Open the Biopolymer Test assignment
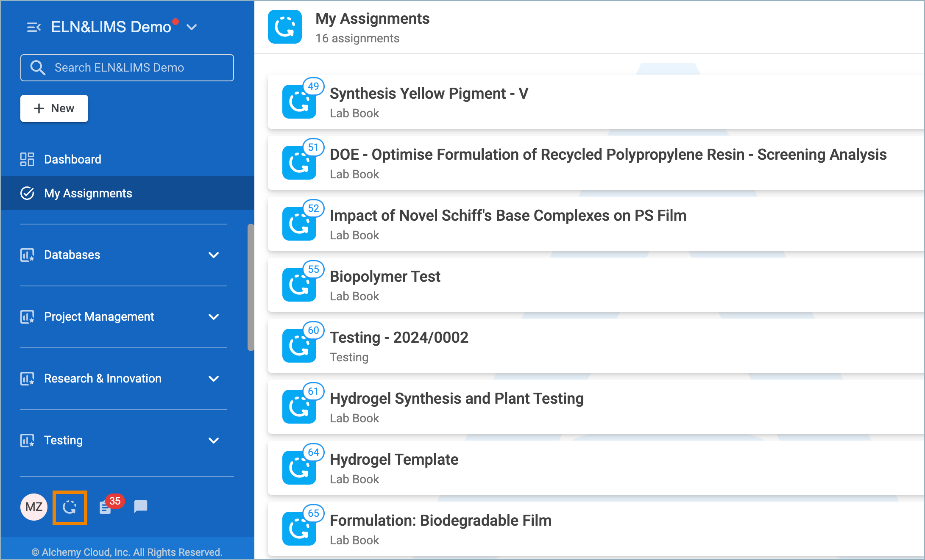 tap(596, 285)
